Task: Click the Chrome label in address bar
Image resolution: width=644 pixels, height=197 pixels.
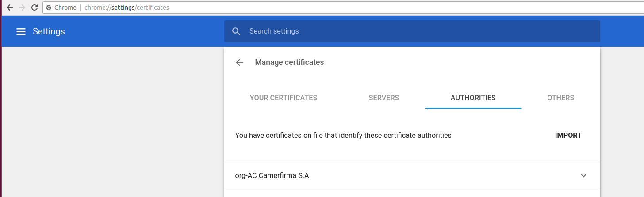Action: click(65, 8)
